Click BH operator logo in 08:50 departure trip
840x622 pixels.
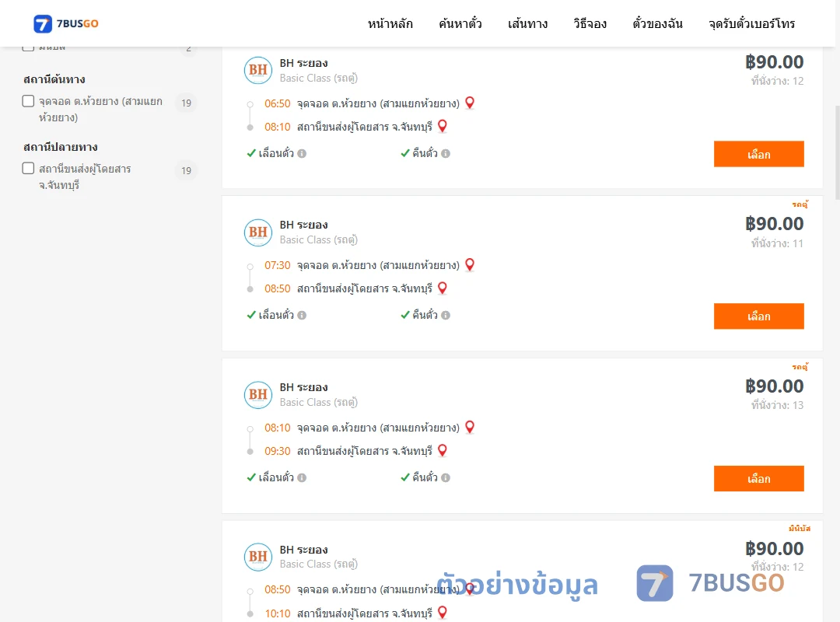258,557
